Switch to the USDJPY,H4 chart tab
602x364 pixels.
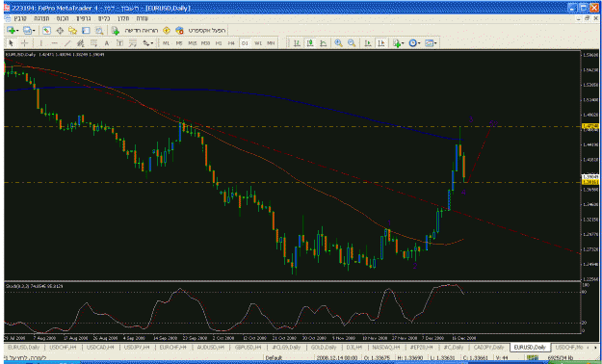tap(137, 347)
